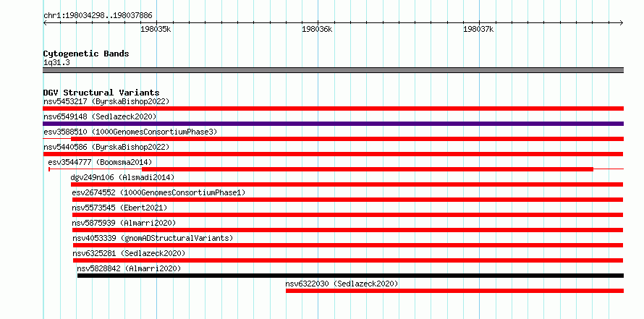Select the nsv6325281 red variant bar
The image size is (644, 319).
[x=348, y=260]
